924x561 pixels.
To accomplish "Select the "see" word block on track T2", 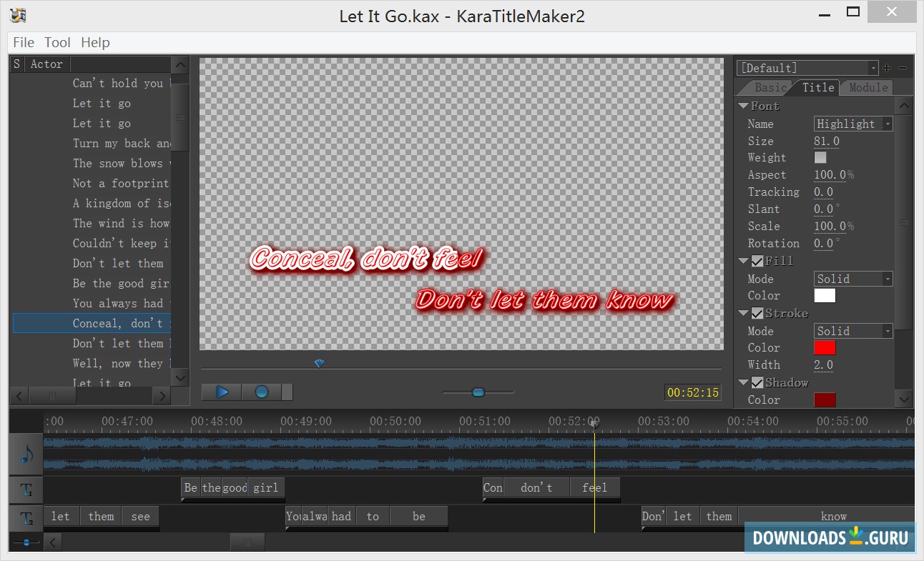I will 140,517.
